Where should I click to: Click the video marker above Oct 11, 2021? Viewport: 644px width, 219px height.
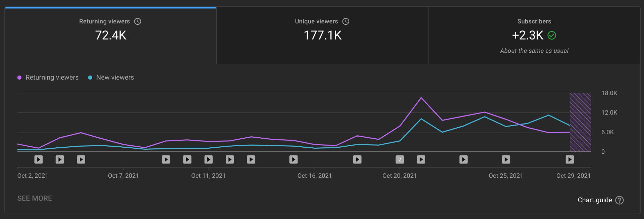[208, 160]
